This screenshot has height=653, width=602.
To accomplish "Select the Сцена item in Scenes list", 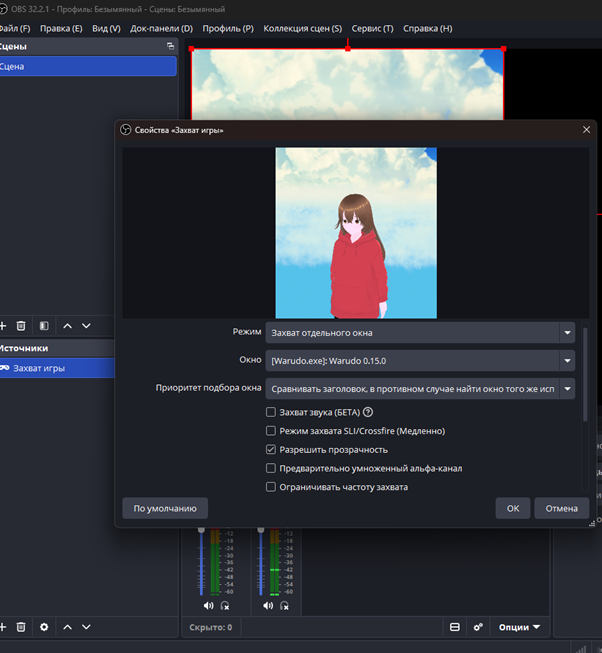I will pos(88,66).
